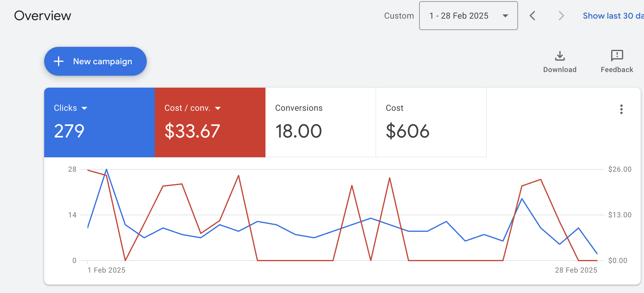
Task: Go to the previous date period arrow
Action: coord(532,16)
